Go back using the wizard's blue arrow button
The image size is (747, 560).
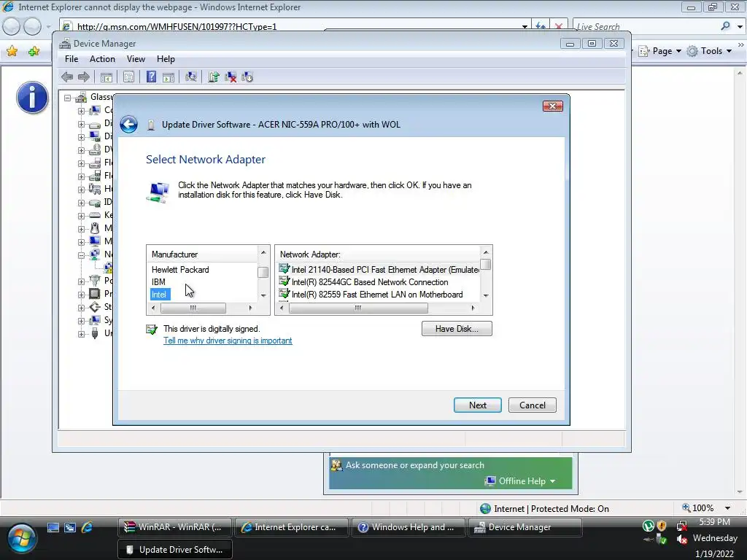(x=128, y=124)
